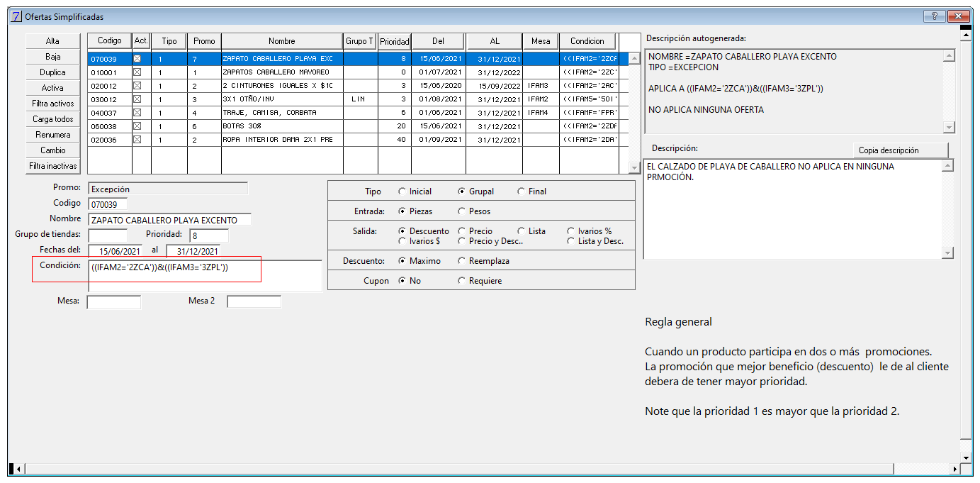The image size is (980, 483).
Task: Select Entrada Pesos radio option
Action: [474, 211]
